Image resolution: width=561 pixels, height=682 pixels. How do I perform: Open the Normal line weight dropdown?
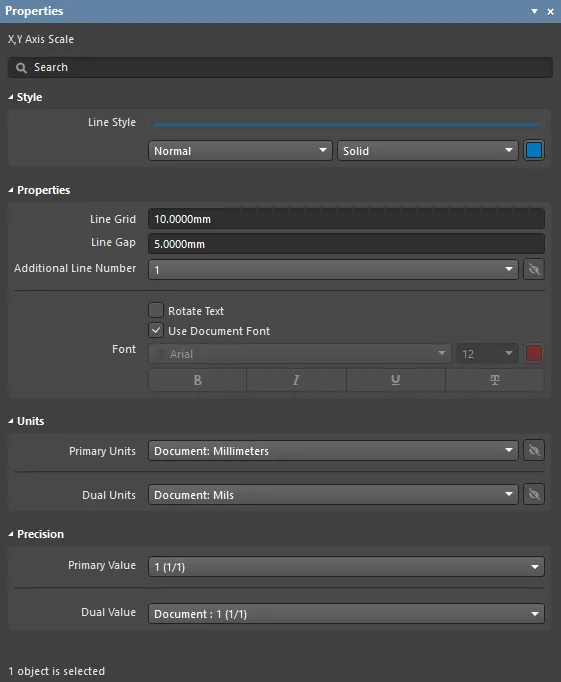(x=240, y=150)
